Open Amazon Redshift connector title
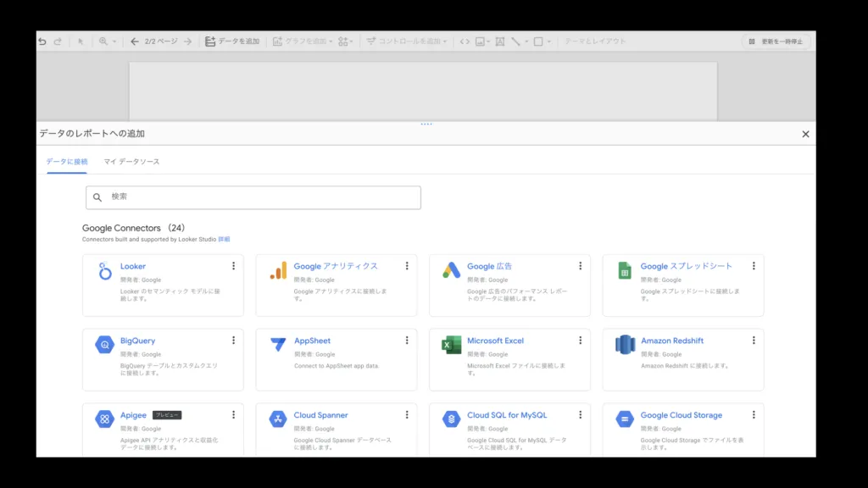This screenshot has height=488, width=868. pyautogui.click(x=672, y=341)
